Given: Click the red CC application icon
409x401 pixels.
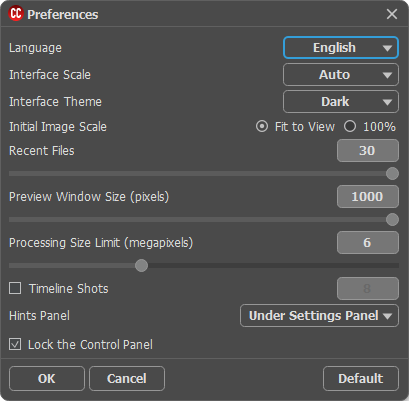Looking at the screenshot, I should 16,14.
